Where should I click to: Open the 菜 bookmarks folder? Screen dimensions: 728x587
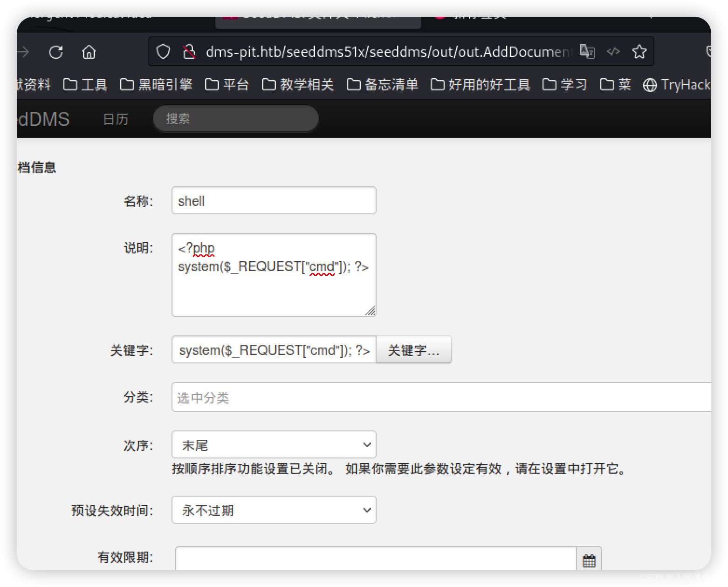tap(615, 84)
